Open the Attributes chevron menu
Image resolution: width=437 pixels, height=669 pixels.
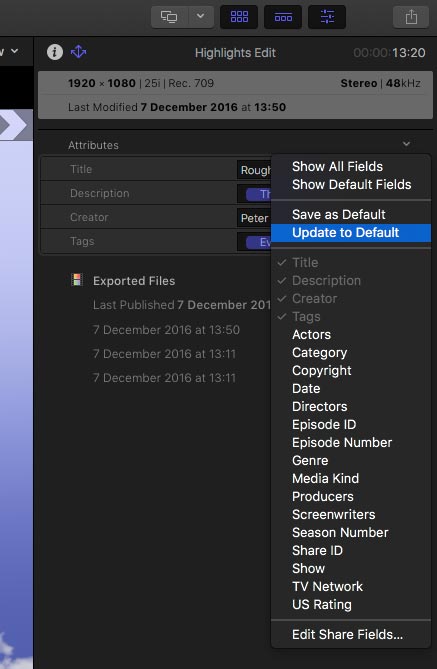[406, 144]
